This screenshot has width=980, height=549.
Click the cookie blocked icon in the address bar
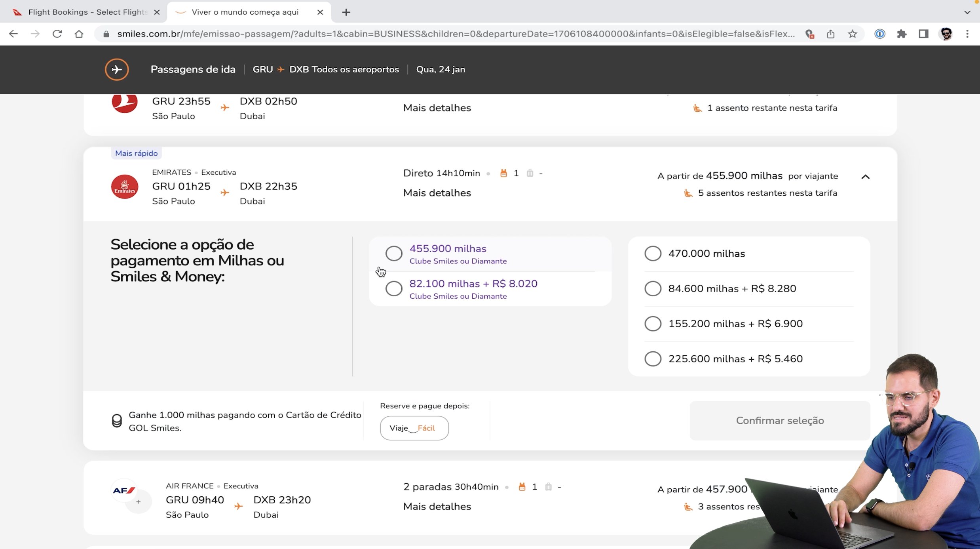click(809, 34)
